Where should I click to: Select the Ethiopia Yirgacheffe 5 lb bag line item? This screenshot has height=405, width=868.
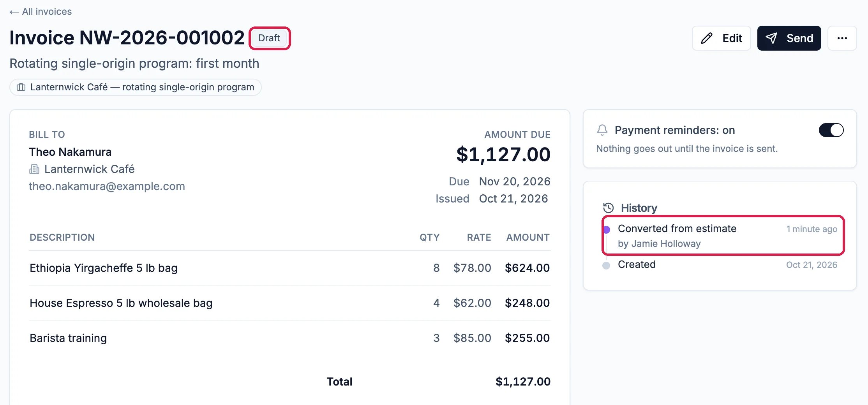tap(290, 268)
